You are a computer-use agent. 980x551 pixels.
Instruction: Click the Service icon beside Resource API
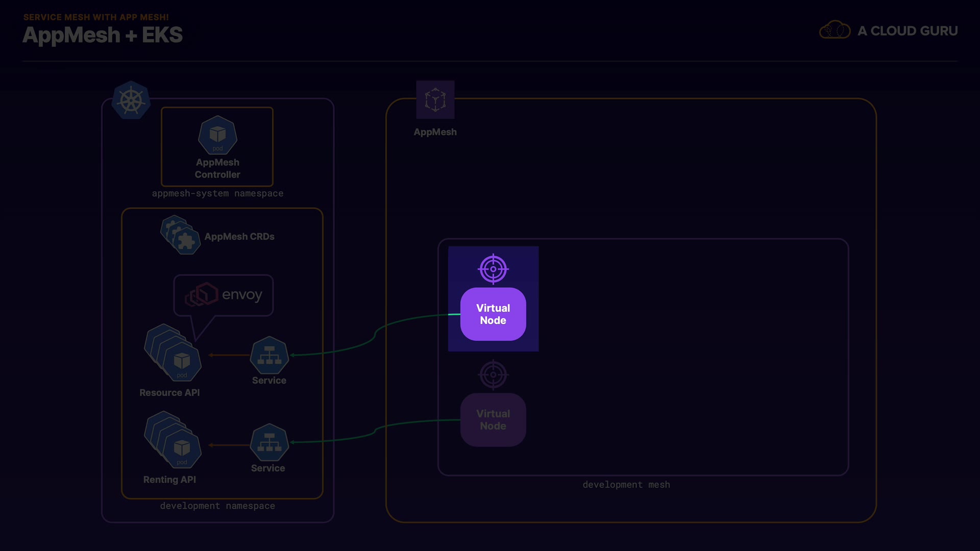[x=269, y=355]
